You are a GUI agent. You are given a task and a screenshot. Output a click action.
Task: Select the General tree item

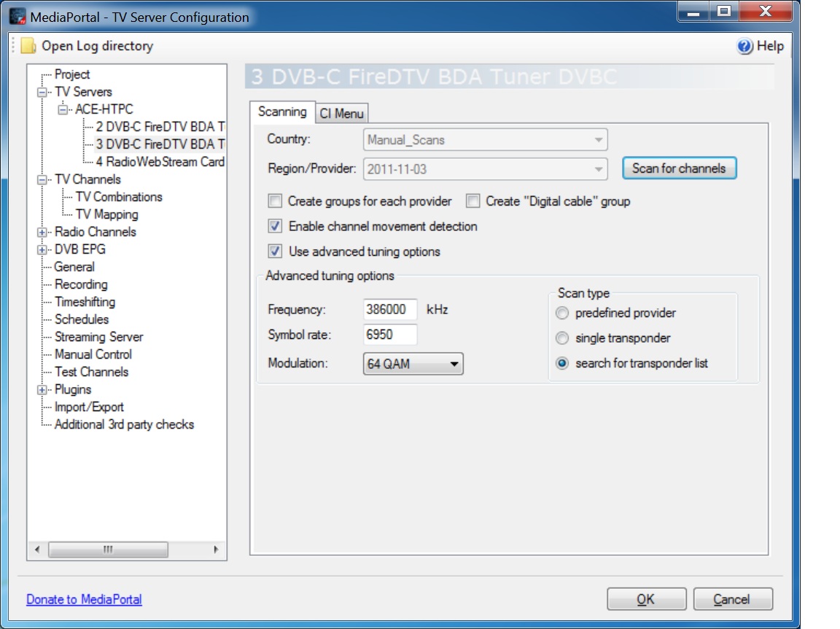coord(74,267)
